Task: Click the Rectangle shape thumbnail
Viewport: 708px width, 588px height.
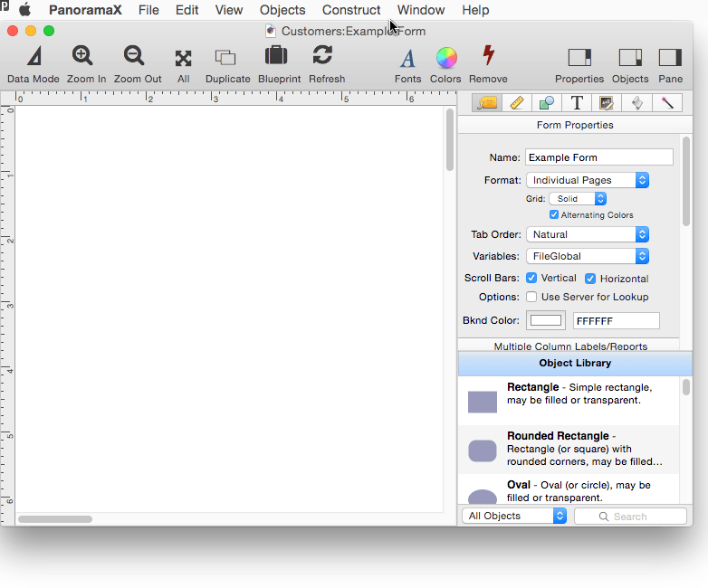Action: 483,402
